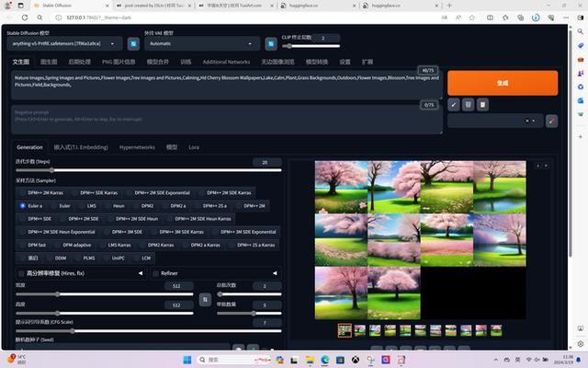Refresh the external VAE model list
The image size is (588, 368).
point(271,43)
